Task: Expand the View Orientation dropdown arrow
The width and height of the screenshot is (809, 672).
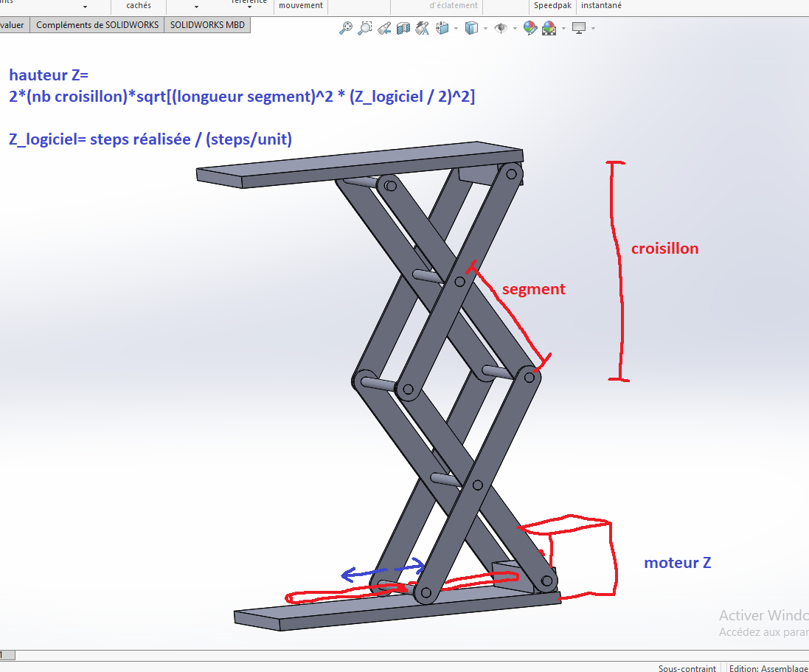Action: pyautogui.click(x=456, y=28)
